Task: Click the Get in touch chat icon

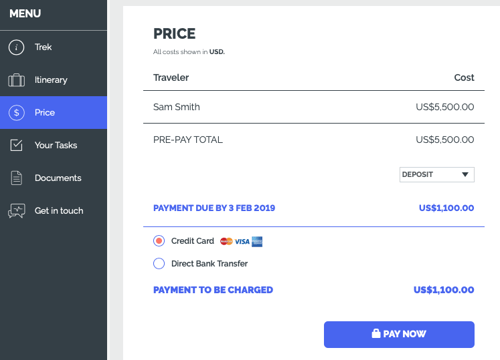Action: (x=16, y=211)
